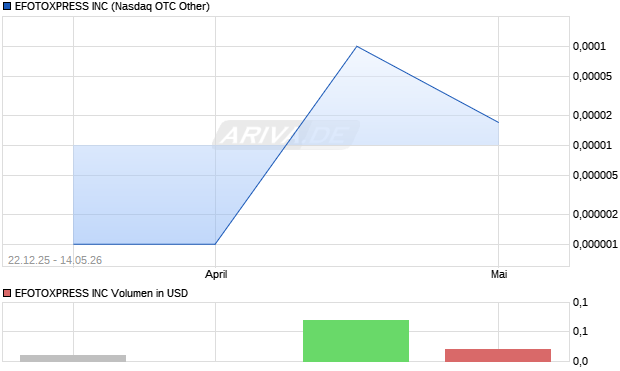Click the date range 22.12.25 - 14.05.26
This screenshot has width=620, height=371.
tap(55, 260)
